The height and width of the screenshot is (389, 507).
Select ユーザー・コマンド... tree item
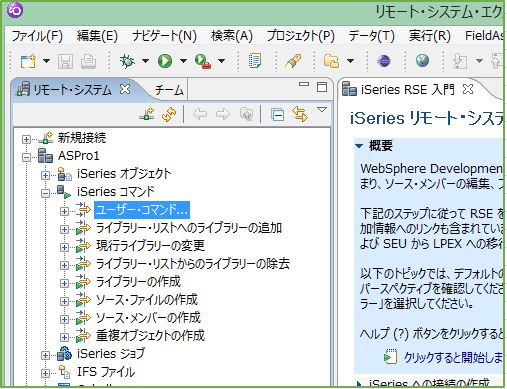(x=142, y=210)
